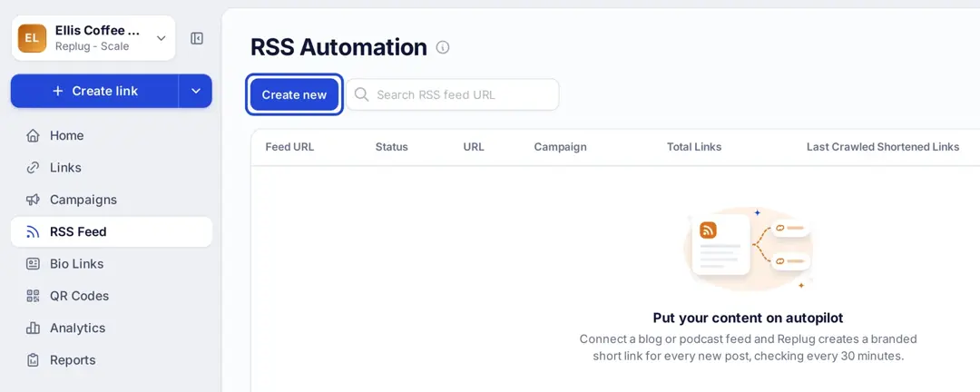
Task: Focus the Search RSS feed URL field
Action: 453,94
